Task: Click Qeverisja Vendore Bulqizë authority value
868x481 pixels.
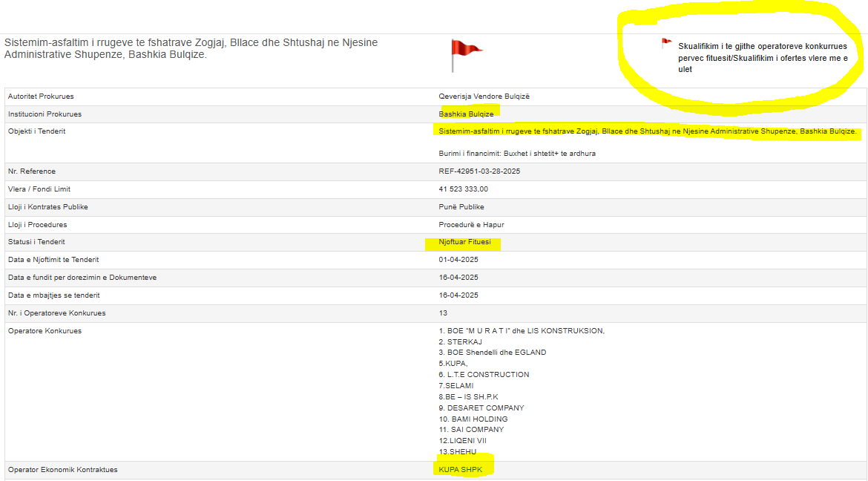Action: [x=484, y=96]
